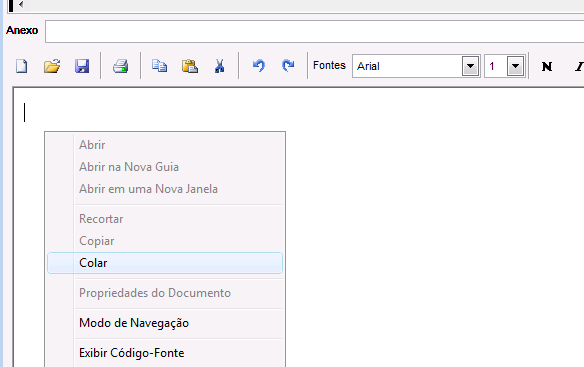584x367 pixels.
Task: Toggle bold with N button
Action: coord(547,66)
